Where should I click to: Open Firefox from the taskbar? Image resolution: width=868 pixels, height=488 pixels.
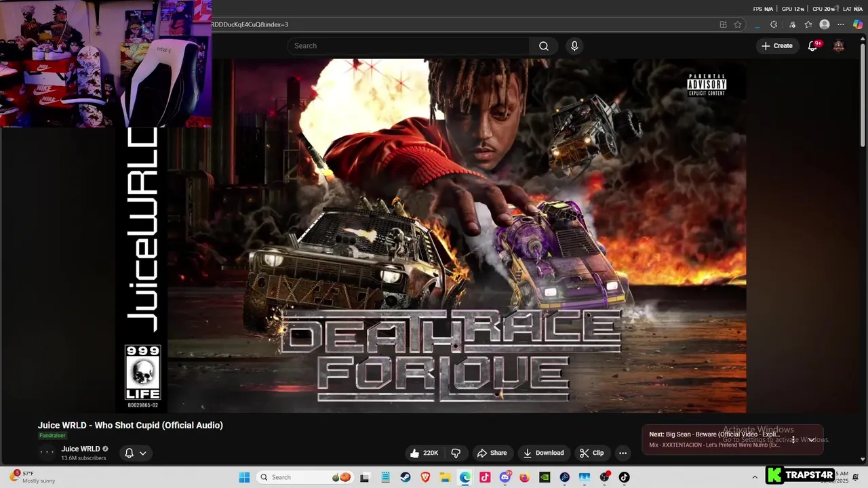[525, 477]
